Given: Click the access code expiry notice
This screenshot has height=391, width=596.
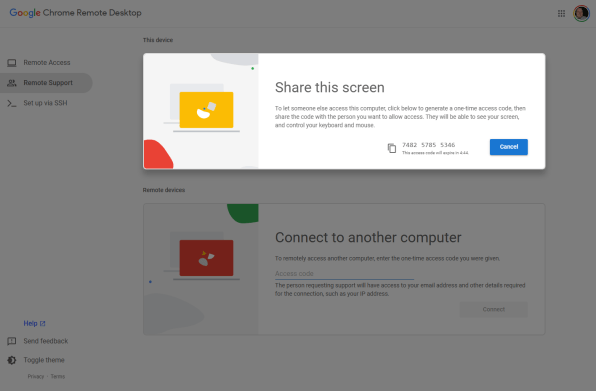Looking at the screenshot, I should point(435,153).
